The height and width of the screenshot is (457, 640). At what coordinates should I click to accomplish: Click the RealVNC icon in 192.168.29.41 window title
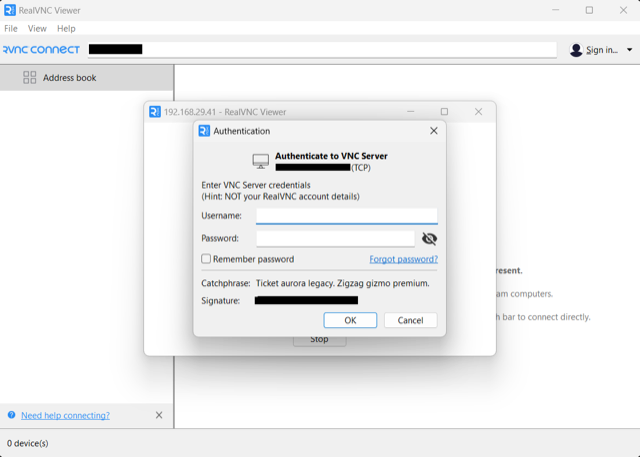pyautogui.click(x=155, y=112)
